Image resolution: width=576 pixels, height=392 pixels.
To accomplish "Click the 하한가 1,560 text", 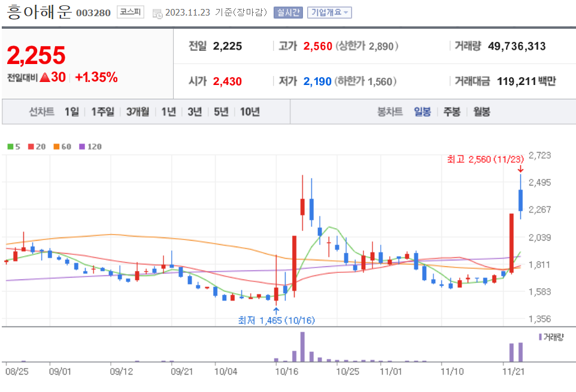I will point(365,81).
